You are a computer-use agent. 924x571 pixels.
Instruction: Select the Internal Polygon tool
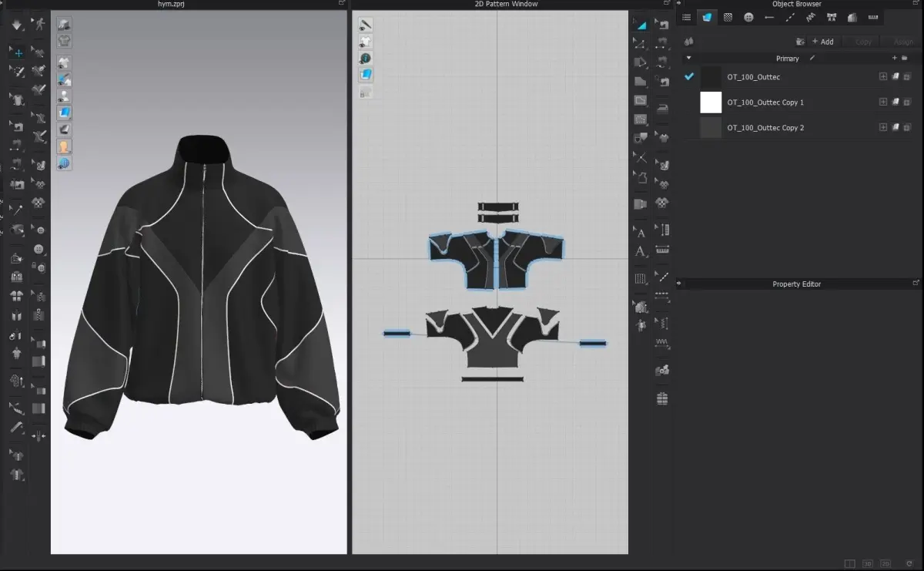[641, 100]
